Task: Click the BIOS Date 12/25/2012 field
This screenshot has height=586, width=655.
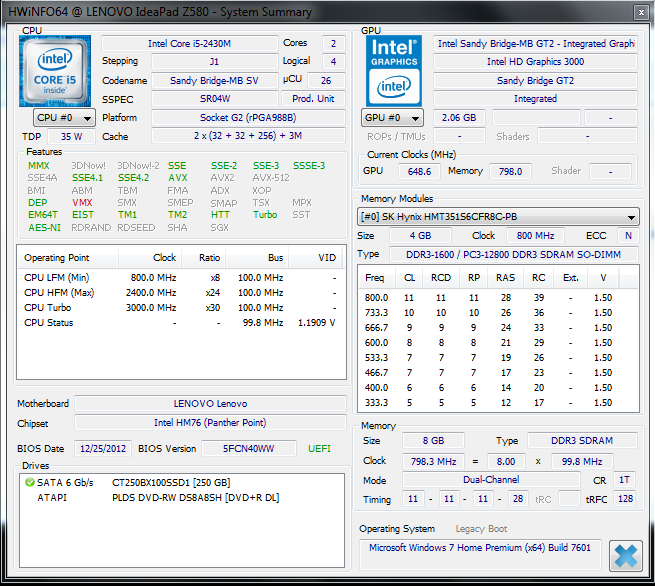Action: point(103,449)
